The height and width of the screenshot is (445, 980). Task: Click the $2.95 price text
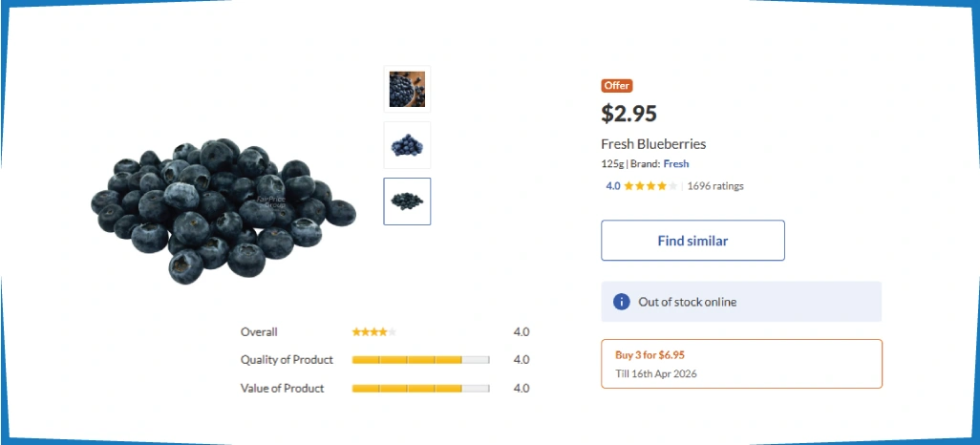(629, 114)
